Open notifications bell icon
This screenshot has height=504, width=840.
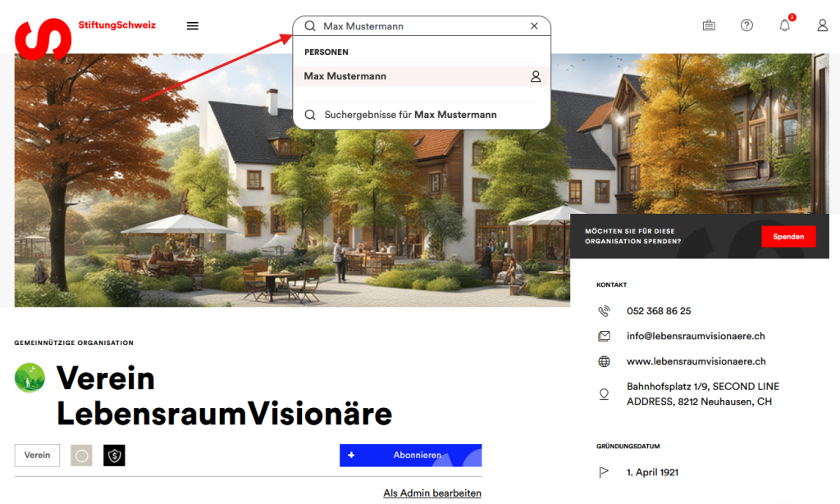tap(785, 25)
